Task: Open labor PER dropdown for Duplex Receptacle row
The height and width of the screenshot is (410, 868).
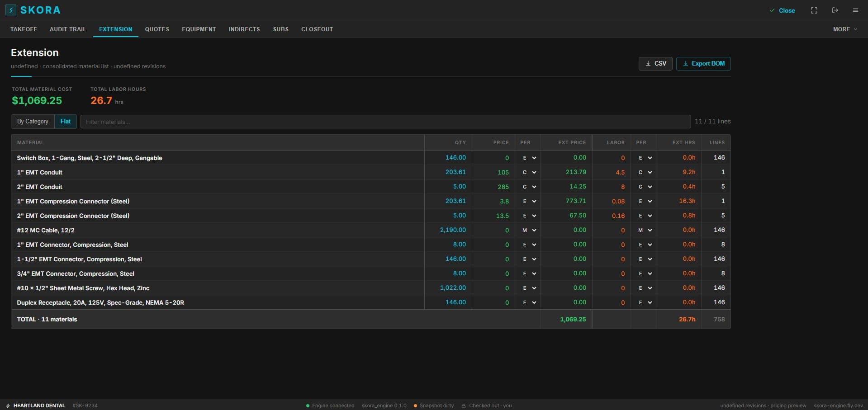Action: [645, 302]
